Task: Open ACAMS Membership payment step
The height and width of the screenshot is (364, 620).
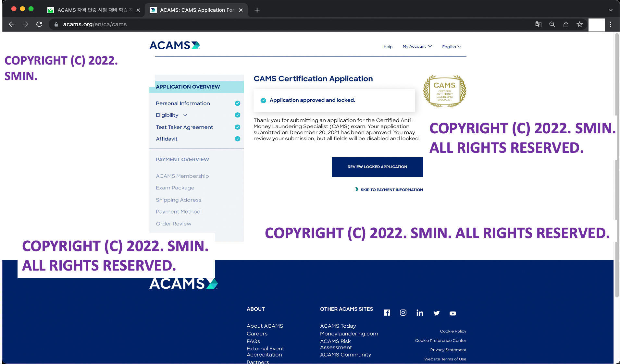Action: (x=182, y=176)
